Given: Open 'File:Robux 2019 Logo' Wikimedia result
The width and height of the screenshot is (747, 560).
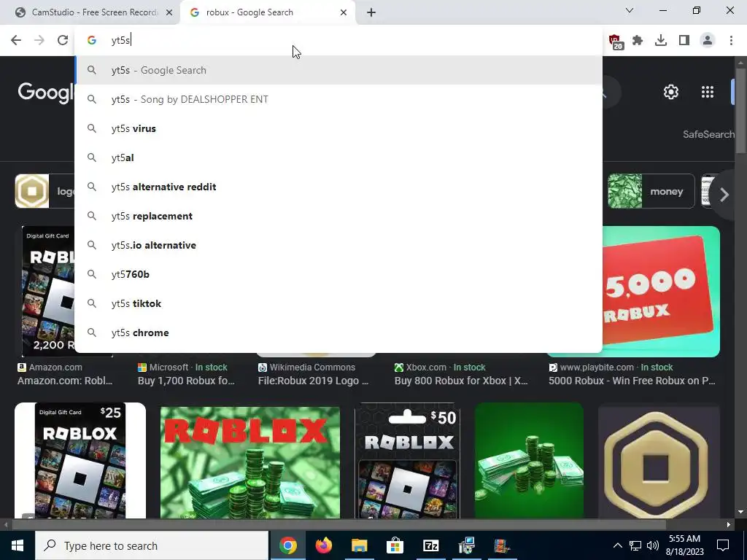Looking at the screenshot, I should click(314, 381).
